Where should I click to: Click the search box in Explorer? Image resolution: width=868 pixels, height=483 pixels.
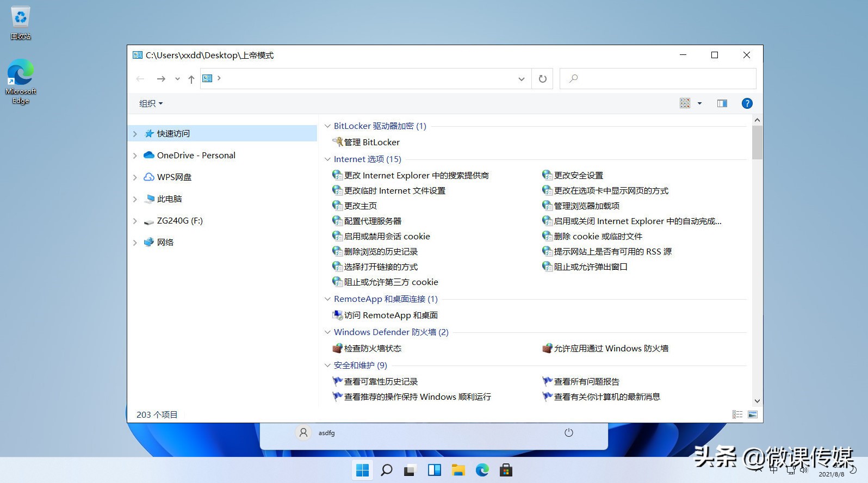[x=658, y=79]
